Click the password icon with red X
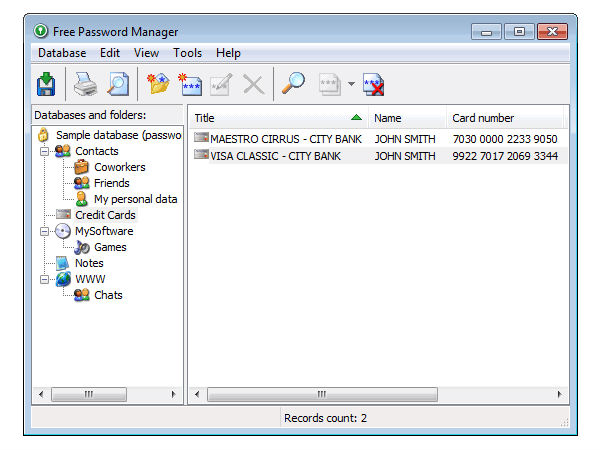Image resolution: width=600 pixels, height=450 pixels. pyautogui.click(x=374, y=84)
